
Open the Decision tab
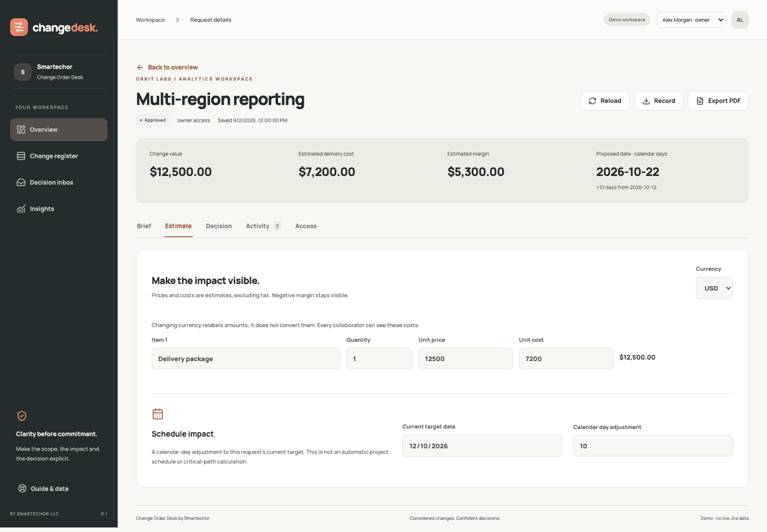[219, 226]
